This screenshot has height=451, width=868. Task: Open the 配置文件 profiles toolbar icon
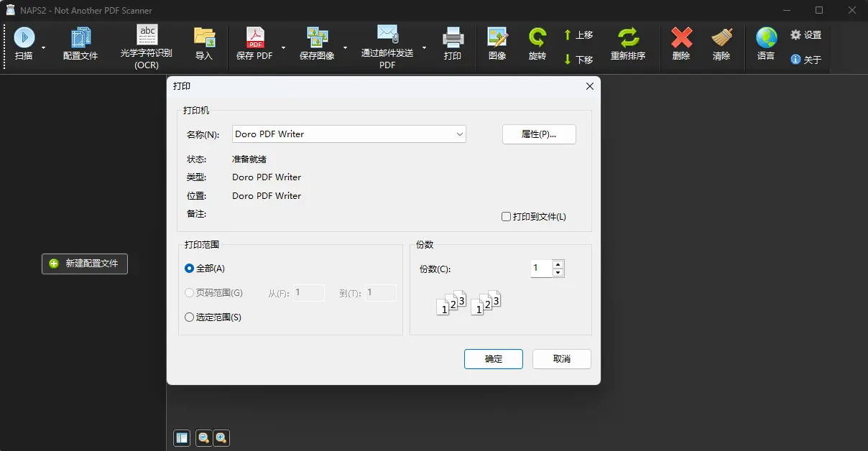[80, 37]
